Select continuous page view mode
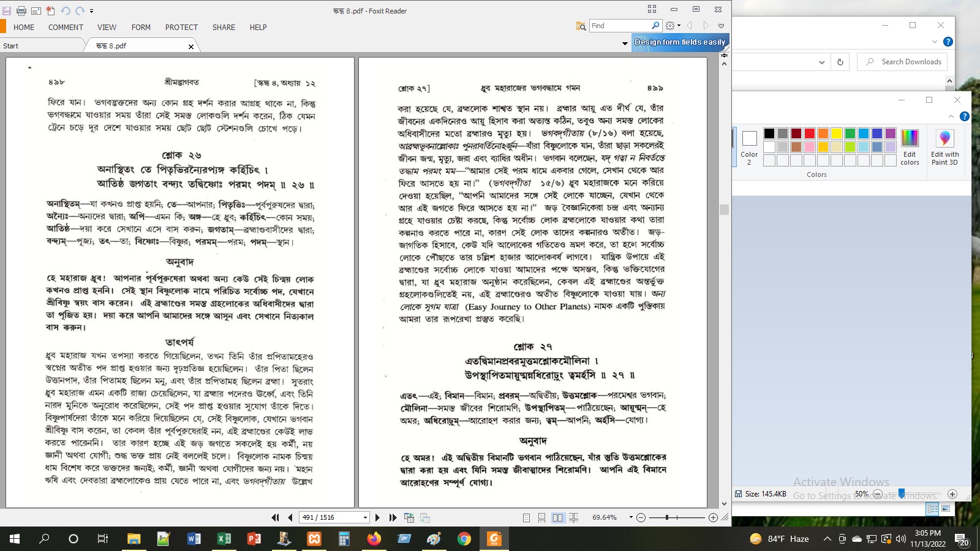This screenshot has width=980, height=551. [541, 518]
